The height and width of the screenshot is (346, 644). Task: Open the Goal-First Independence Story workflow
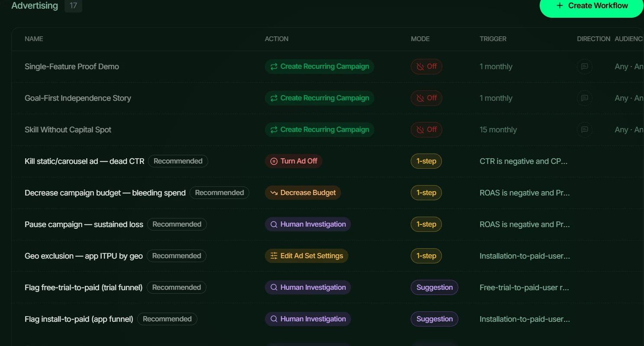click(x=78, y=98)
